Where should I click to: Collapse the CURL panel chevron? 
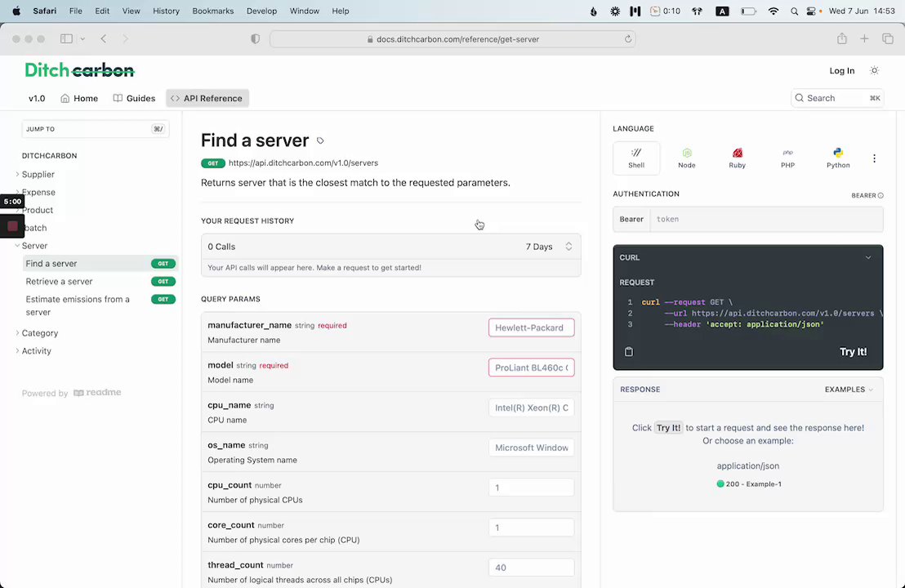867,257
